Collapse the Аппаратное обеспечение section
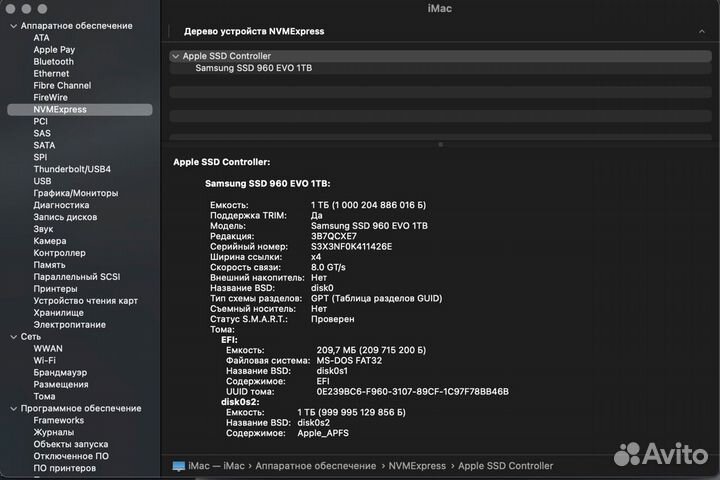This screenshot has height=480, width=720. coord(13,26)
